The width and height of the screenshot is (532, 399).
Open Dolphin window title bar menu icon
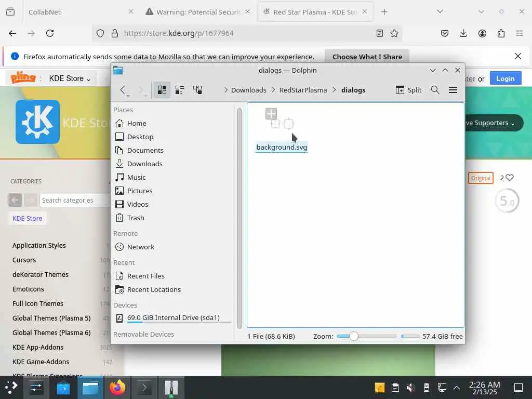(118, 70)
